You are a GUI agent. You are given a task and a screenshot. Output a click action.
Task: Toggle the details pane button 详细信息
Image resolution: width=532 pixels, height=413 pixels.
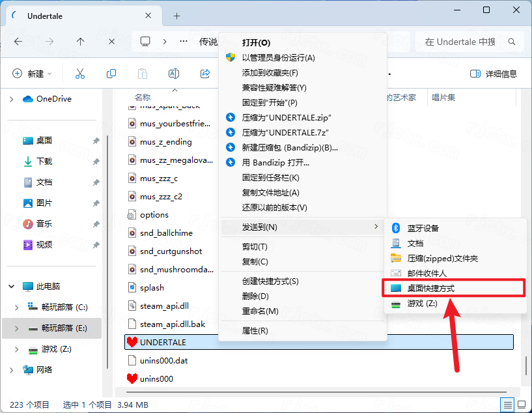click(x=494, y=74)
